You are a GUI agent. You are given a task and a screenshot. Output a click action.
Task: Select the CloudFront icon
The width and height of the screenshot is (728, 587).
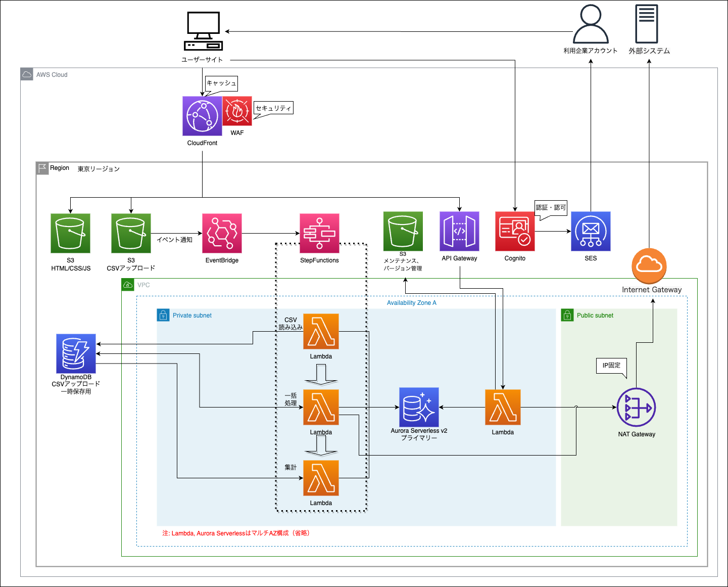point(202,116)
